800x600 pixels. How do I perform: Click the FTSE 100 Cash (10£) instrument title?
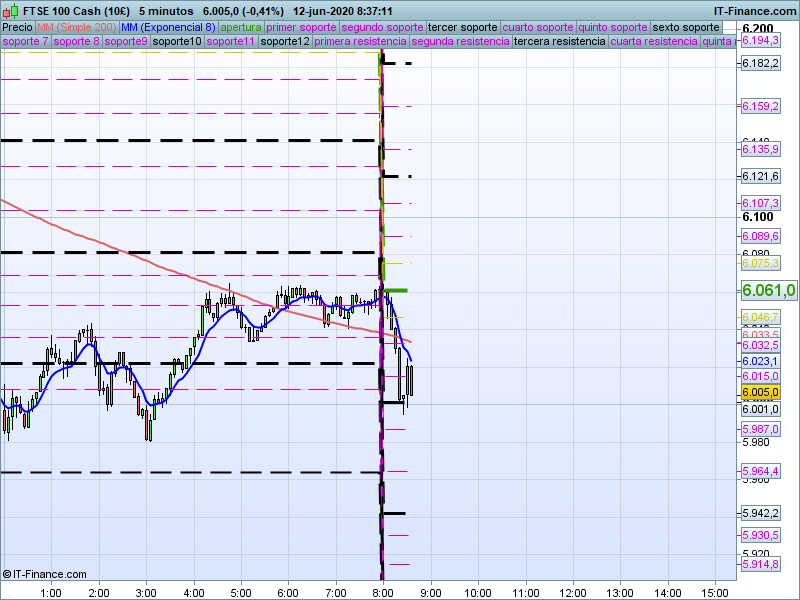(77, 11)
